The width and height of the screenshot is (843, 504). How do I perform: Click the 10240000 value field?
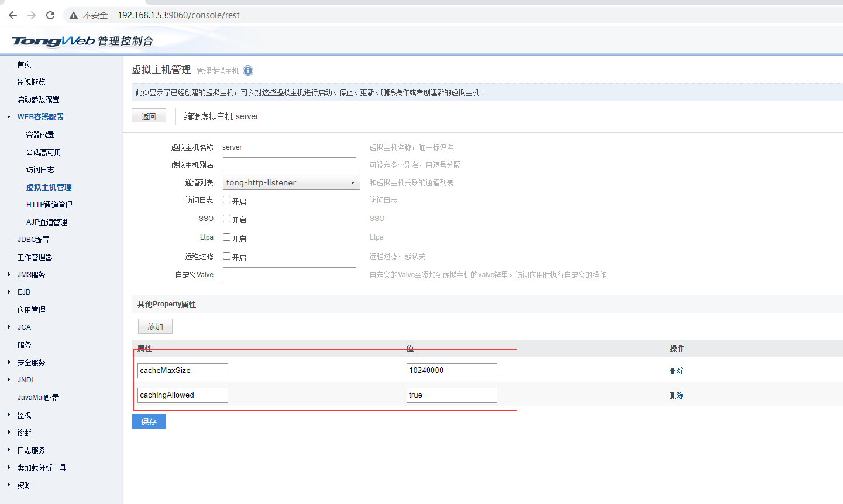452,371
